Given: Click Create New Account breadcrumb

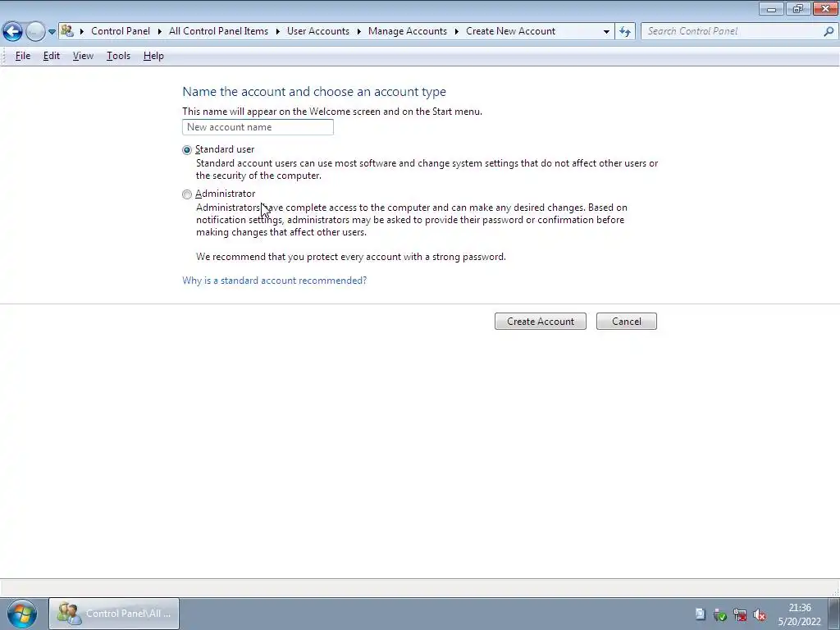Looking at the screenshot, I should pyautogui.click(x=510, y=31).
